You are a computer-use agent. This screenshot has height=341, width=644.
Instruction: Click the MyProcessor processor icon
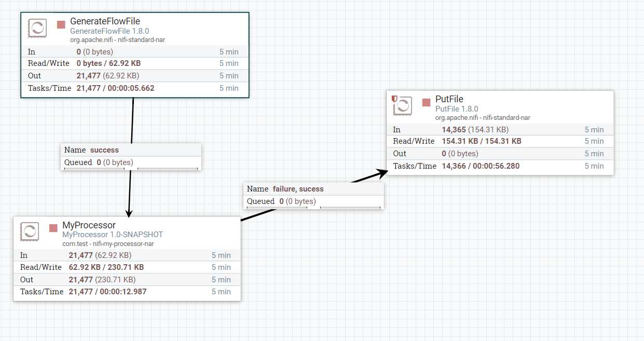[x=30, y=231]
